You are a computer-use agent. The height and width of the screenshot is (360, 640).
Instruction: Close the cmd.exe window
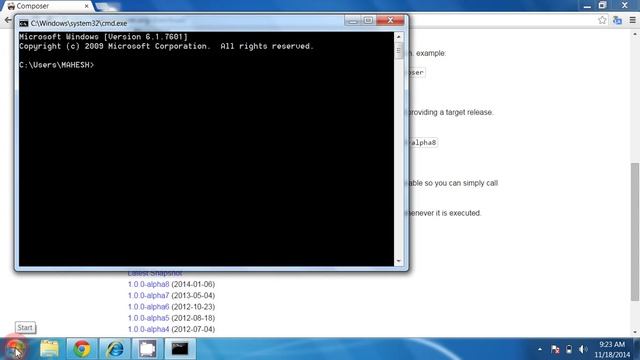(x=391, y=20)
